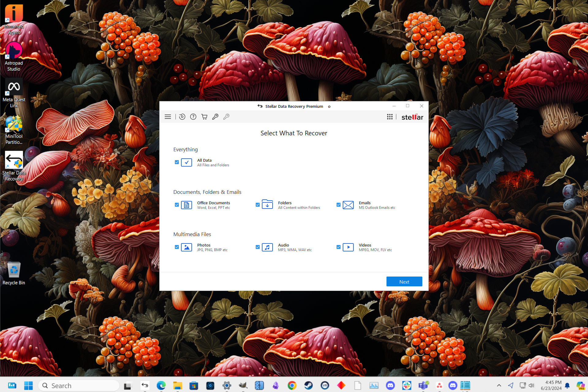Screen dimensions: 588x392
Task: Open the help question mark icon
Action: (x=193, y=117)
